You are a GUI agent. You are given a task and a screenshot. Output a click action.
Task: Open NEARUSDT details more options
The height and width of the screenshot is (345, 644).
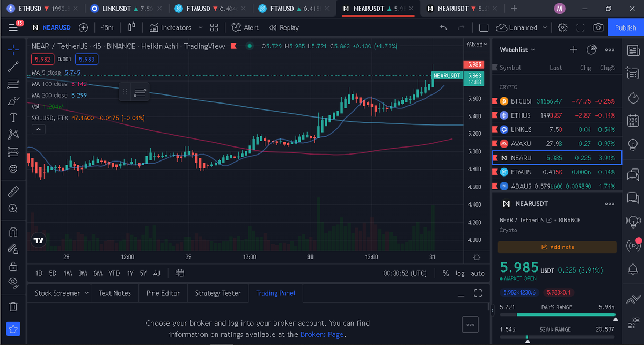610,204
